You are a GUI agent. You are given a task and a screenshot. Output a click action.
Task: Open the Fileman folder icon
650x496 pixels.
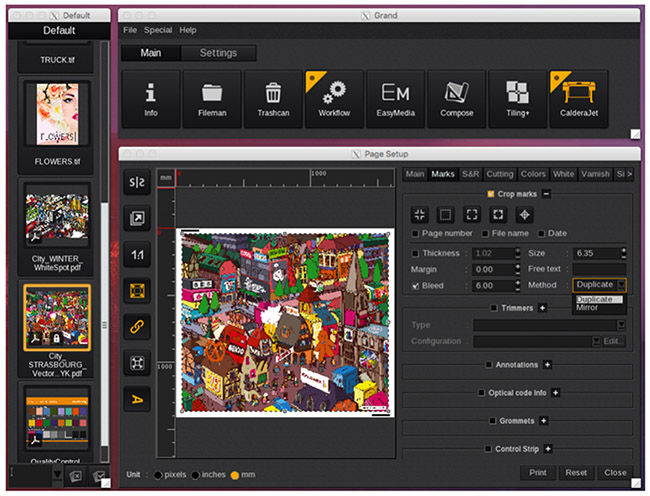pyautogui.click(x=211, y=99)
